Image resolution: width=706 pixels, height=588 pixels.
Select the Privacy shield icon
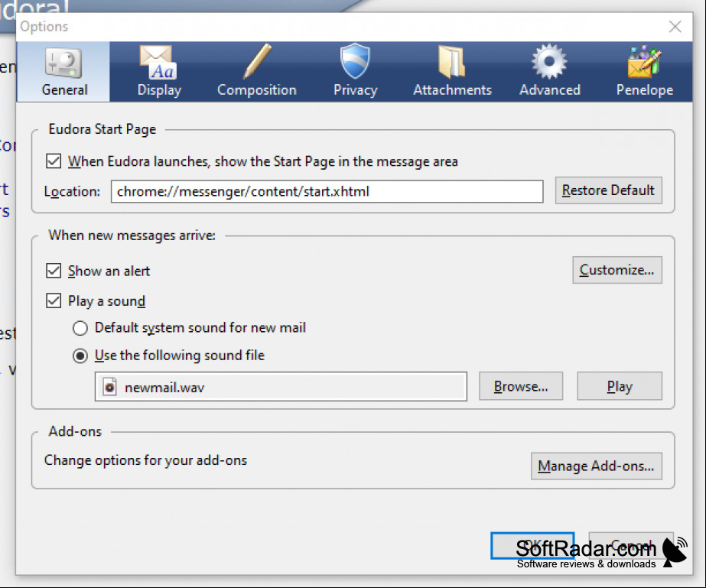[355, 61]
